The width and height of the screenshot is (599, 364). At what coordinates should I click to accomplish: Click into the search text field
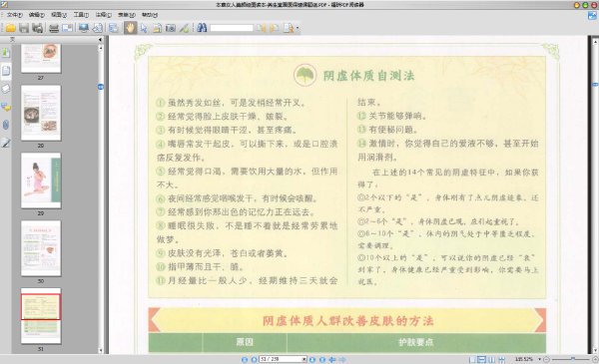[x=232, y=28]
